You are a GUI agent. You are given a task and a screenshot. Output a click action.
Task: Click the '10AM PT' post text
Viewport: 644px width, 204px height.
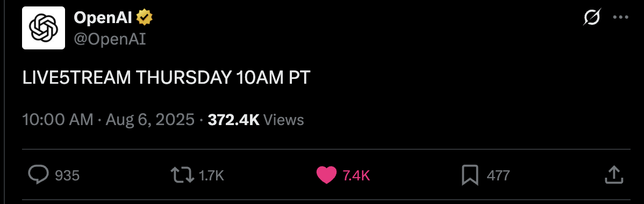point(273,78)
